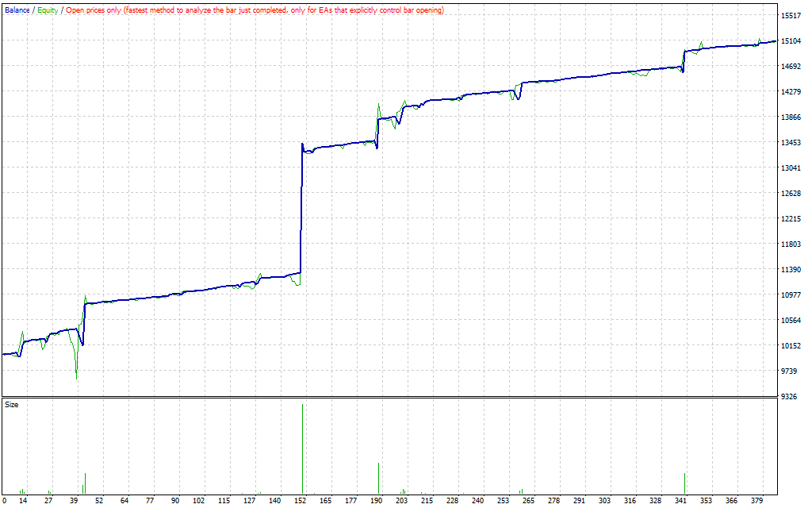Click trade number 14 on the horizontal axis
Image resolution: width=812 pixels, height=508 pixels.
click(23, 501)
